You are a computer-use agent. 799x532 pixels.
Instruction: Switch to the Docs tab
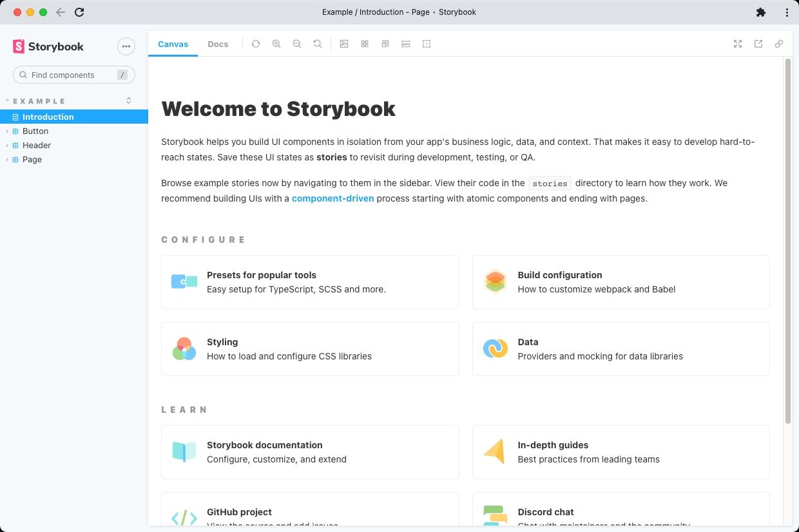[218, 44]
